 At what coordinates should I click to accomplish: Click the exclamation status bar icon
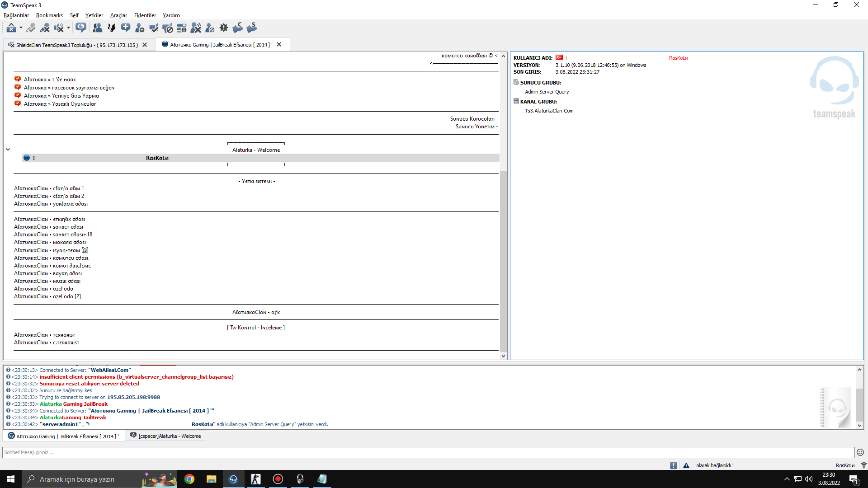674,465
